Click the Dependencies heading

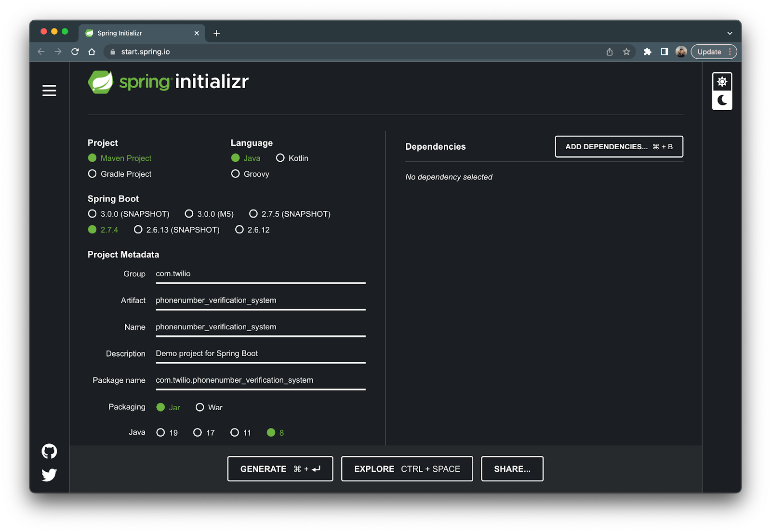(436, 147)
